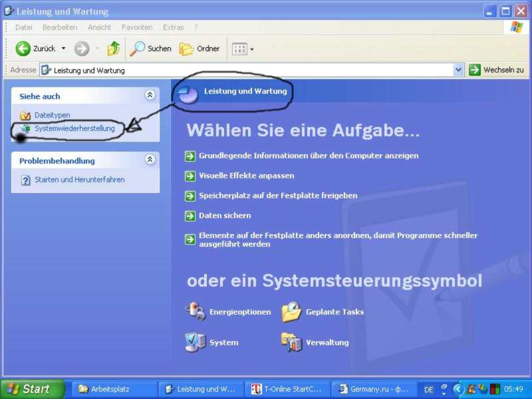This screenshot has width=532, height=399.
Task: Click the Start button
Action: 31,389
